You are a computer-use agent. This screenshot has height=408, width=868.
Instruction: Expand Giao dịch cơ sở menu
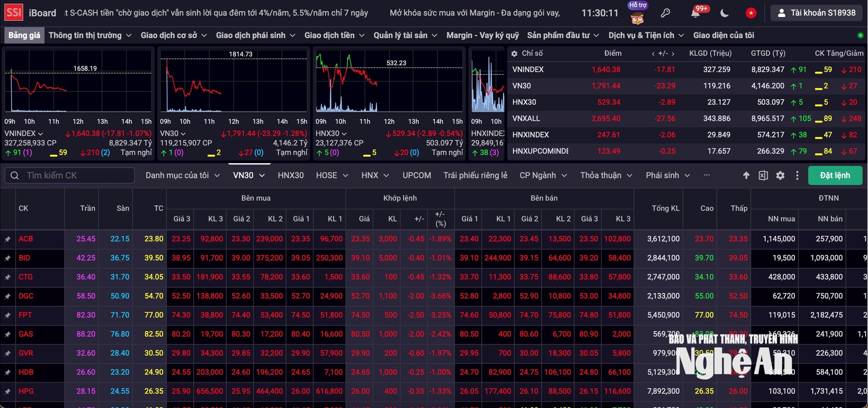point(174,35)
